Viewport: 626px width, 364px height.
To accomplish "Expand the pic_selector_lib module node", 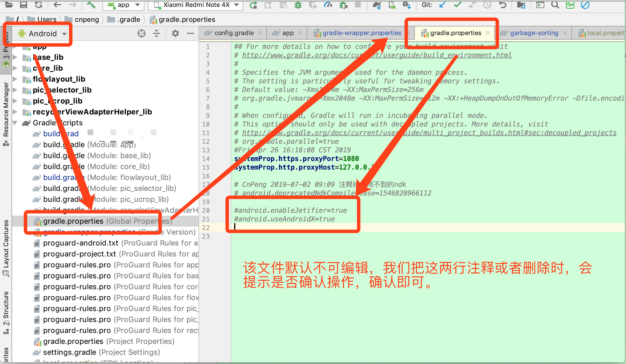I will (15, 90).
